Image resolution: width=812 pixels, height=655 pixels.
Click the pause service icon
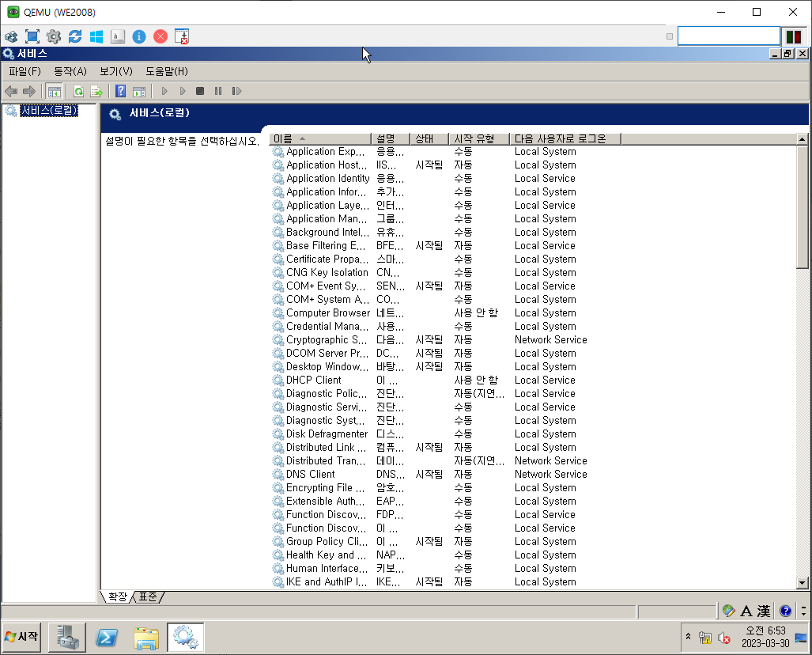[x=218, y=91]
